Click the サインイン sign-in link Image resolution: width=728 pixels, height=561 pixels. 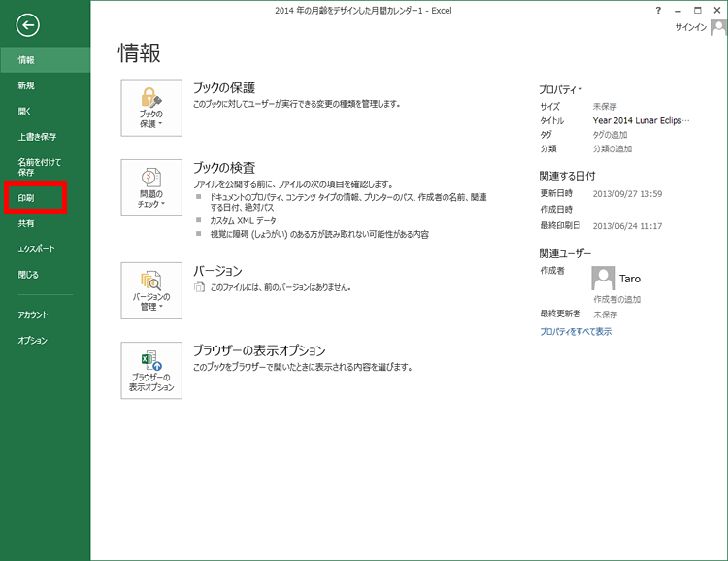690,27
